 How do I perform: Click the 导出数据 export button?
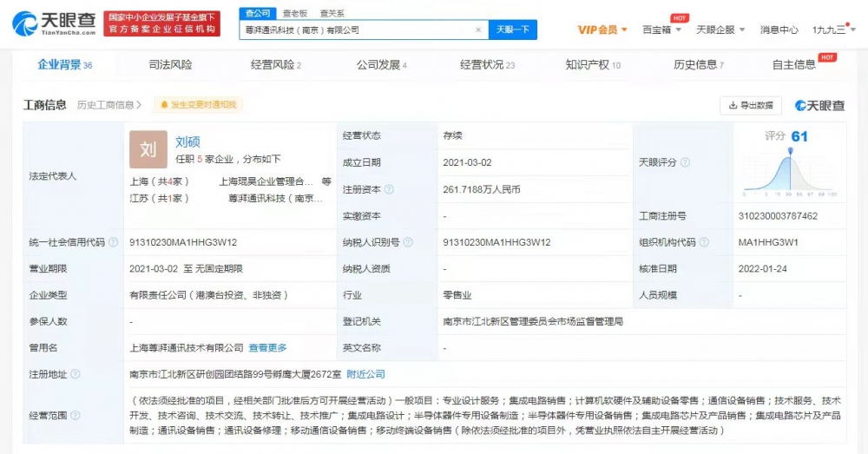click(x=751, y=105)
